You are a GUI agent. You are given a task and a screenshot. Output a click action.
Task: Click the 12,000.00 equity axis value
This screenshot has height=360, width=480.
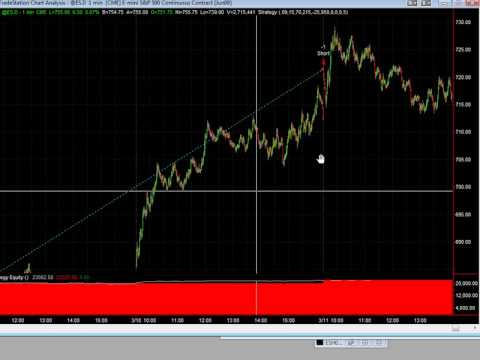pyautogui.click(x=467, y=296)
